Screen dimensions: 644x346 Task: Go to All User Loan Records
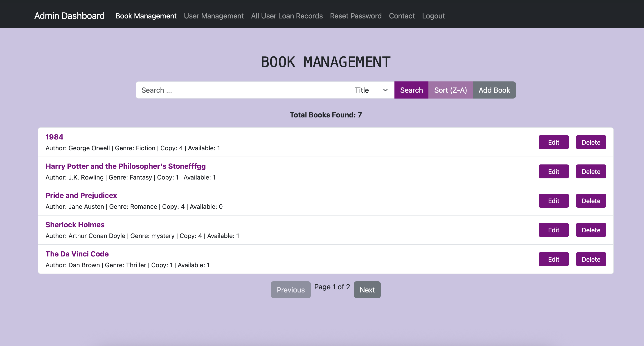(x=286, y=16)
